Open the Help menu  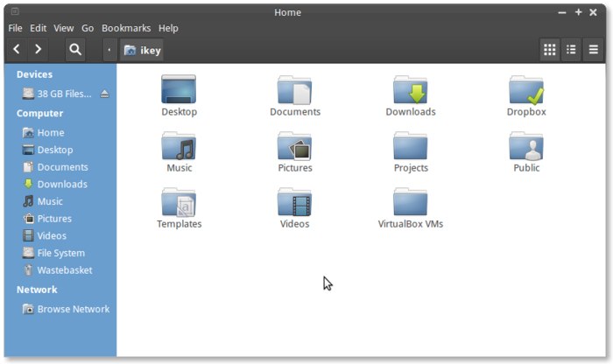tap(168, 28)
